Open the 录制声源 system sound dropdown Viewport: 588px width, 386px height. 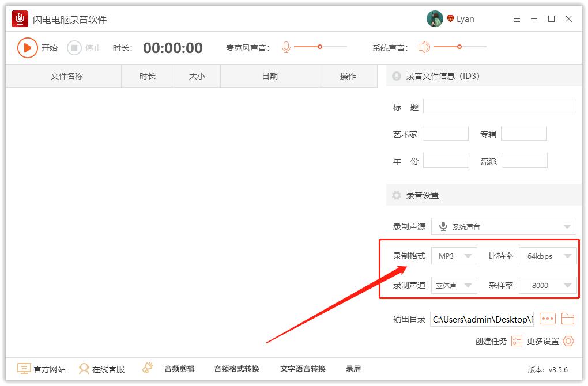(x=503, y=226)
